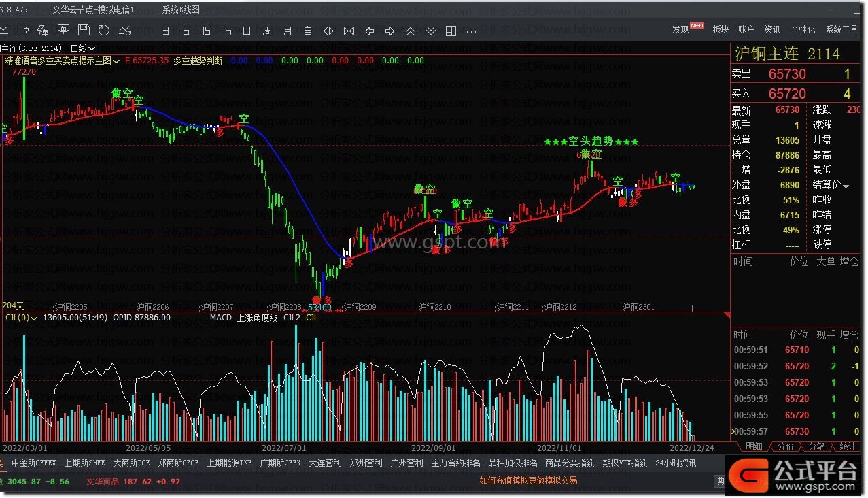Open the 期权VIX指数 tab
The height and width of the screenshot is (498, 868).
point(625,463)
